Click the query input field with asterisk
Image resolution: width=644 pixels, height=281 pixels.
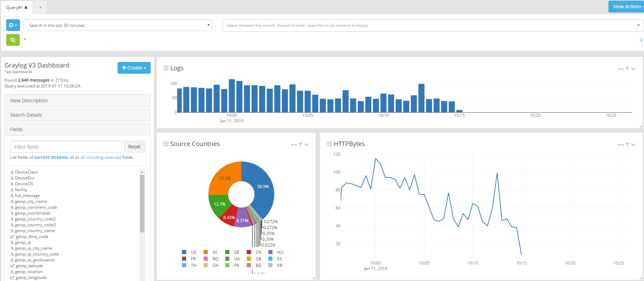pos(329,40)
